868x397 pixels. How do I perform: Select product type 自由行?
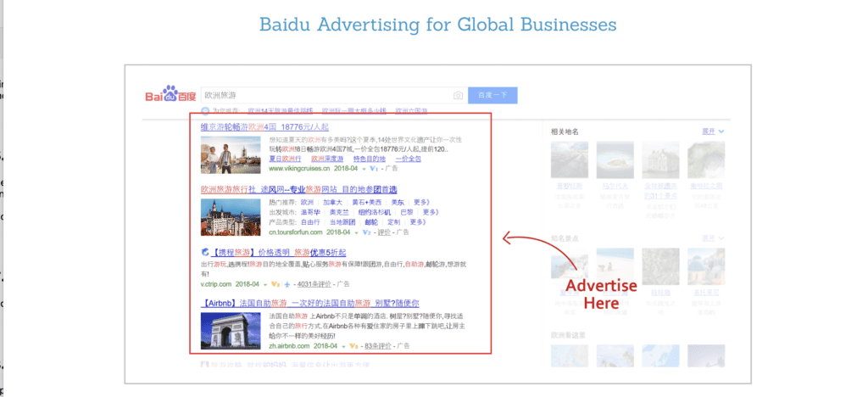point(310,222)
